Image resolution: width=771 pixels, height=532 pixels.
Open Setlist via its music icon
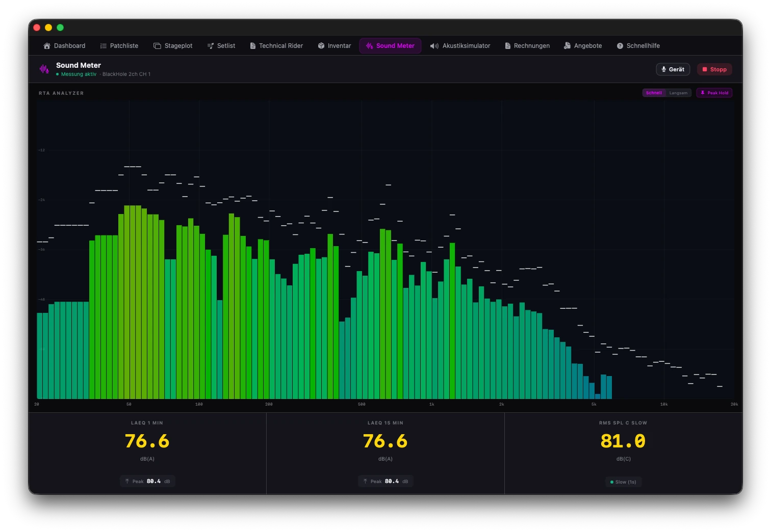click(211, 46)
